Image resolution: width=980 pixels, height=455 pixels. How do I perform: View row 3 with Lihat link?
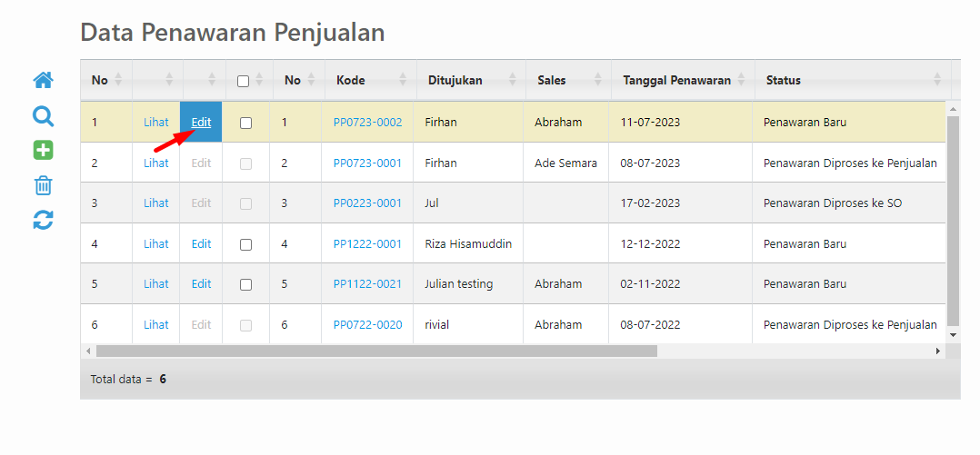click(x=156, y=203)
